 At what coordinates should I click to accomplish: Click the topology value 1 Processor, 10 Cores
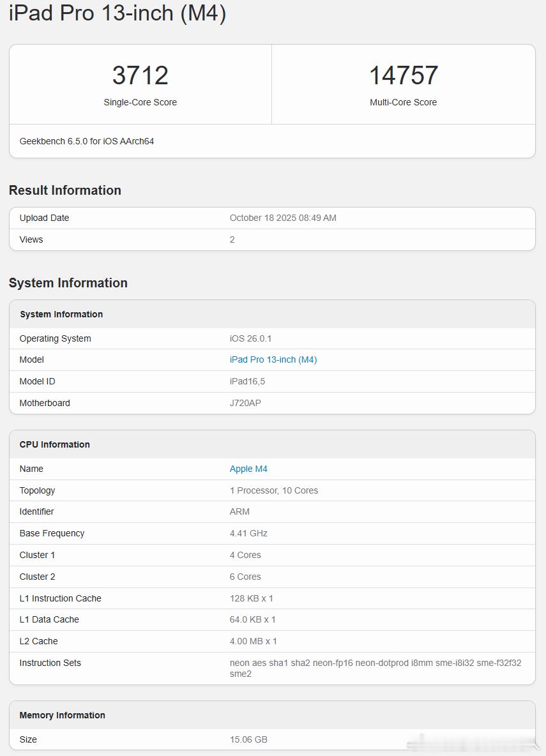(x=274, y=490)
